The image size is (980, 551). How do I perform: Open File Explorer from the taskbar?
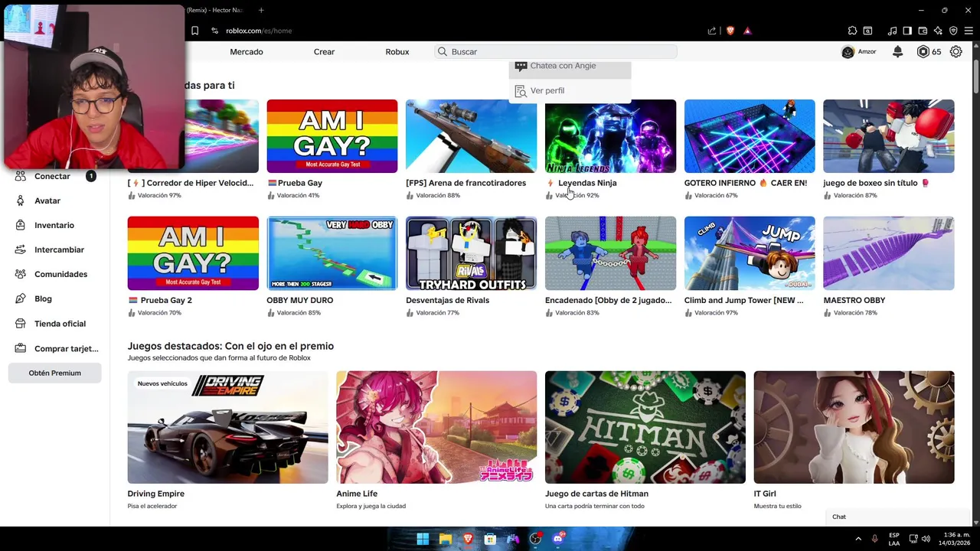pyautogui.click(x=445, y=539)
